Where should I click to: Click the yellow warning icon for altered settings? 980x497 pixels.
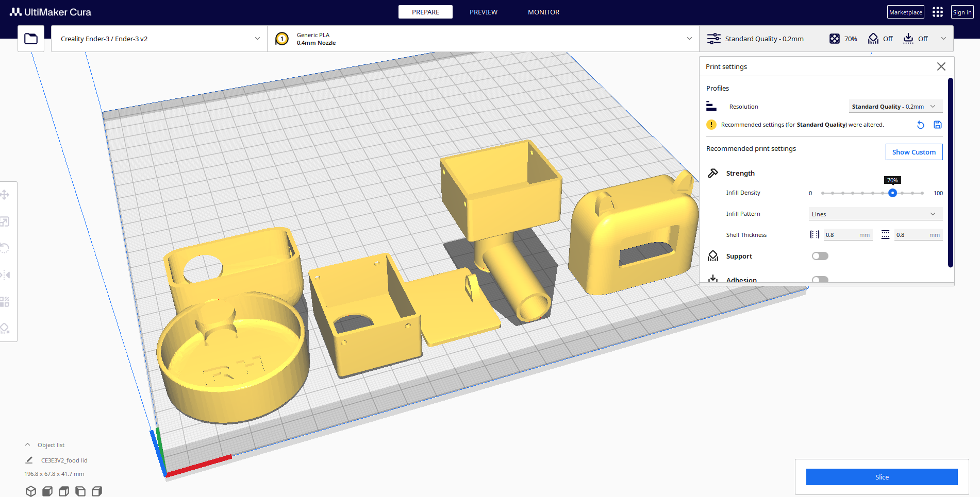[711, 125]
